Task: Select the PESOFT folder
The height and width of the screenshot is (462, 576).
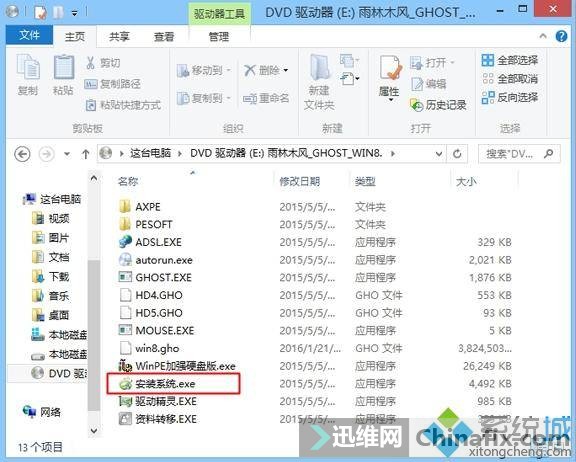Action: tap(145, 224)
